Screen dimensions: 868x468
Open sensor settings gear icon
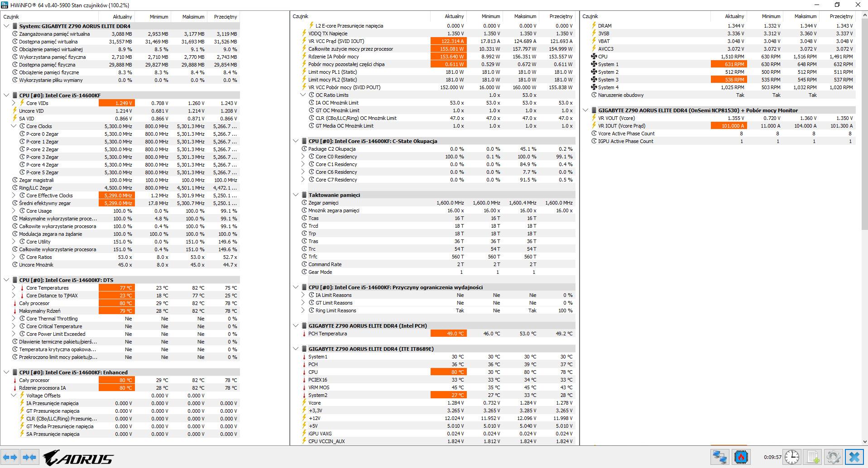tap(833, 457)
